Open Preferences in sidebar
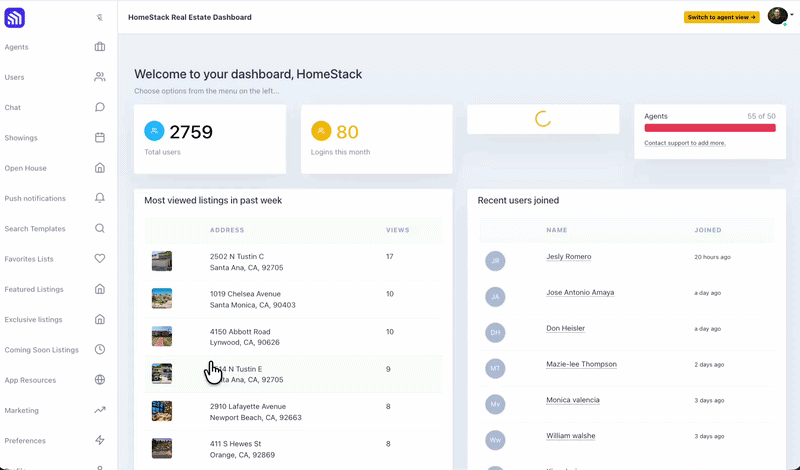The image size is (800, 470). pos(25,440)
